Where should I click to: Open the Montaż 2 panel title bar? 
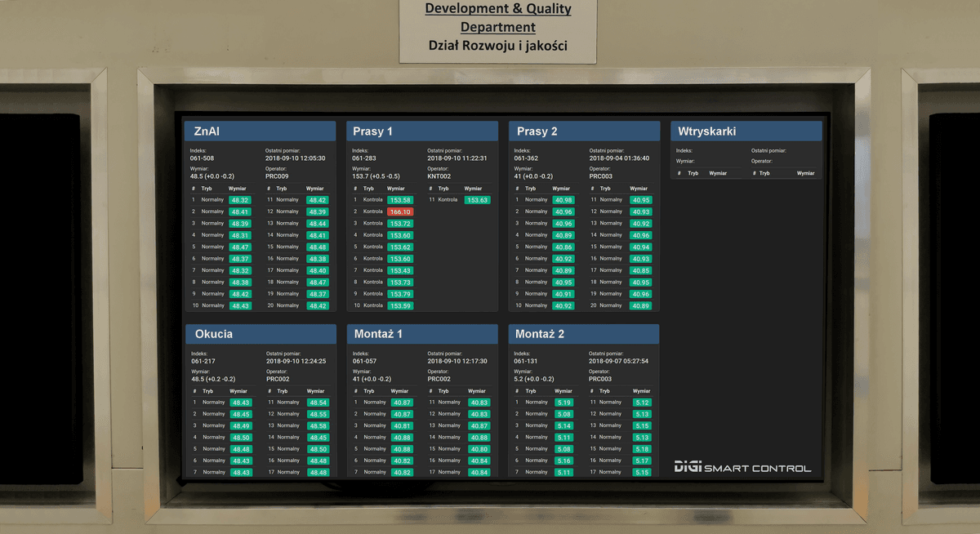583,333
